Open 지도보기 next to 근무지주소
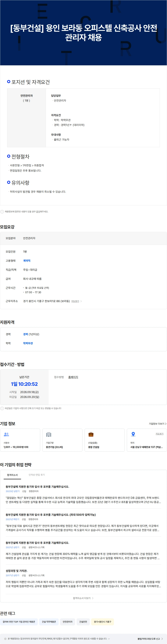167x644 pixels. [75, 301]
